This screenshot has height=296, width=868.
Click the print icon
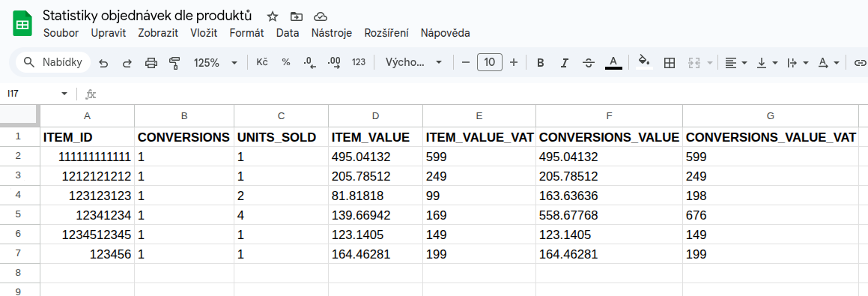point(151,63)
